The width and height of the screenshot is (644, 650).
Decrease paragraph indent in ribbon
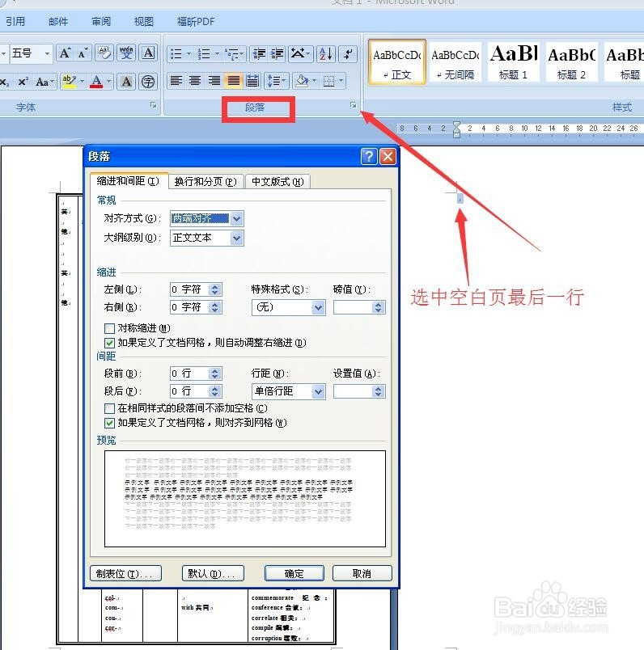click(259, 54)
